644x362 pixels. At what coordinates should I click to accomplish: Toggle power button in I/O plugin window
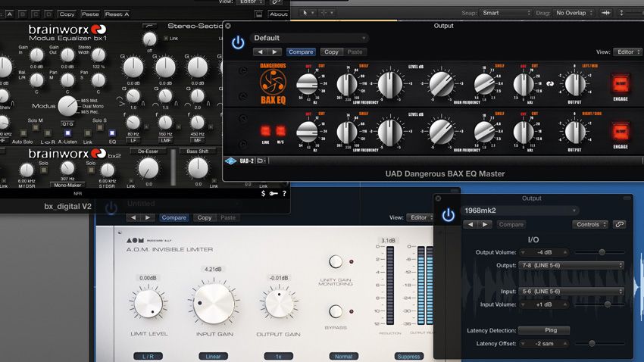click(x=448, y=216)
